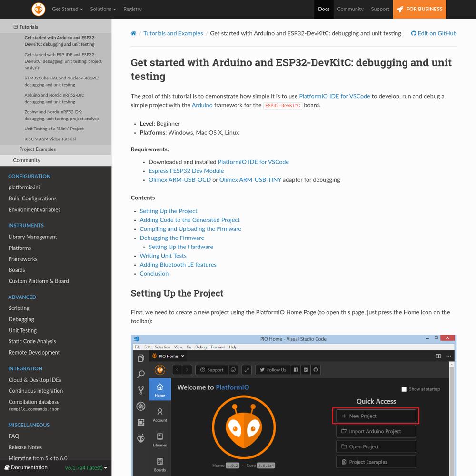Click the Edit on GitHub link
Image resolution: width=476 pixels, height=476 pixels.
434,33
